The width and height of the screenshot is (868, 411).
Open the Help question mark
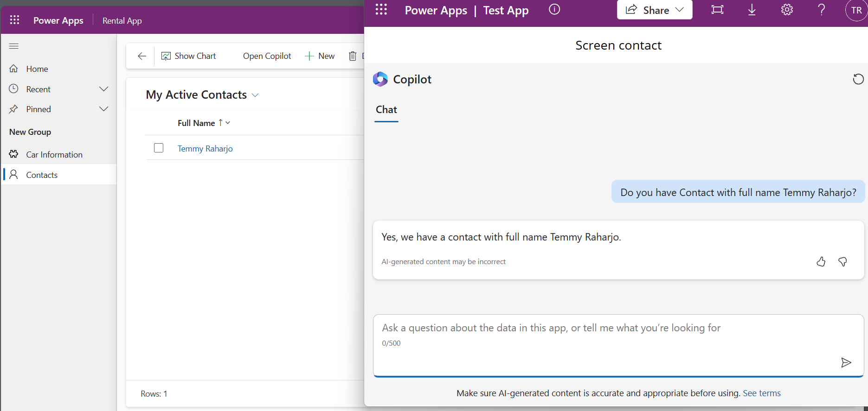click(822, 10)
